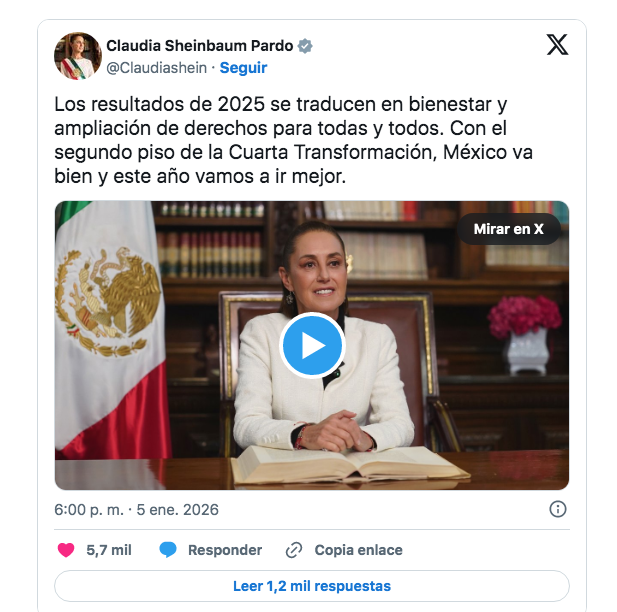The width and height of the screenshot is (617, 612).
Task: Open the X logo link
Action: (557, 44)
